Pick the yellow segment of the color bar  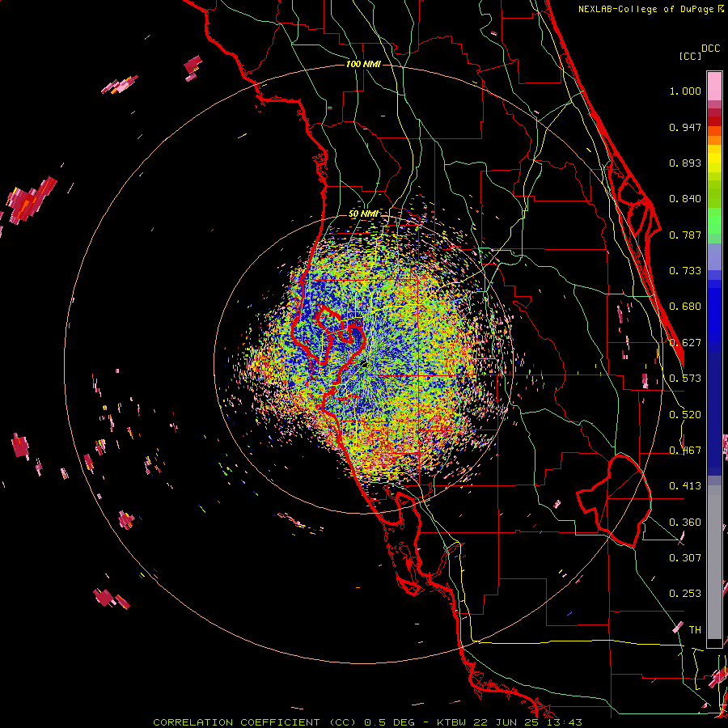pyautogui.click(x=714, y=159)
